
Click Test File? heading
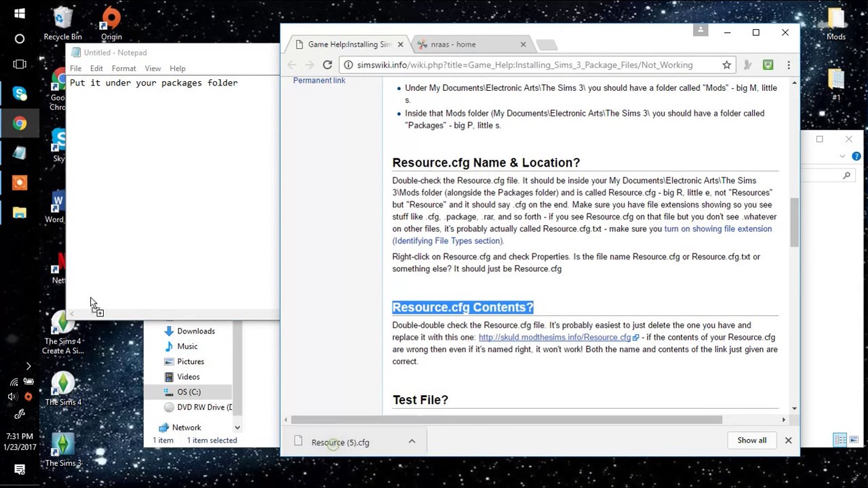pyautogui.click(x=420, y=400)
